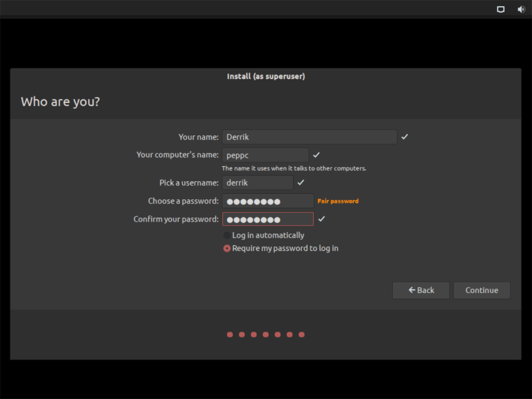Click into the Choose a password field

(x=268, y=201)
